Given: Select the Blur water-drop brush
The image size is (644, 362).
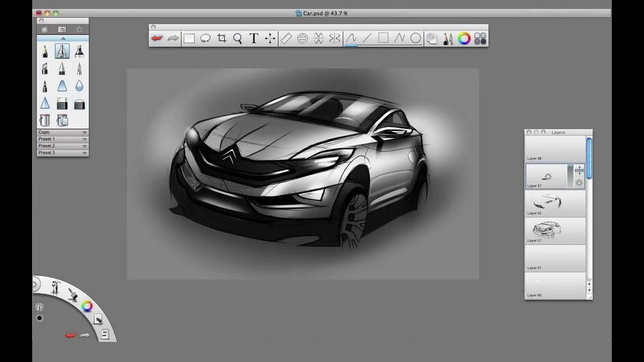Looking at the screenshot, I should 79,86.
